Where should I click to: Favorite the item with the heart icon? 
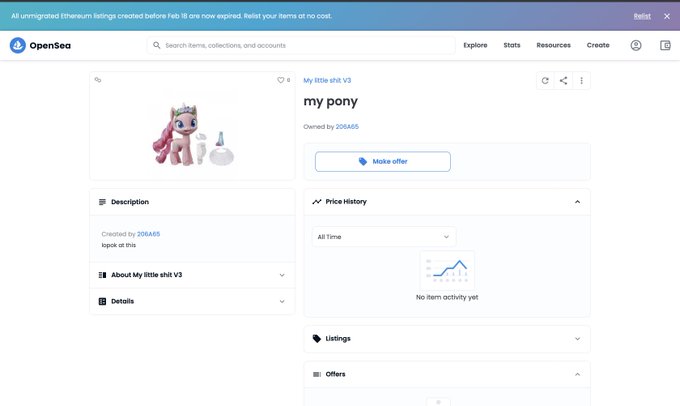tap(281, 80)
